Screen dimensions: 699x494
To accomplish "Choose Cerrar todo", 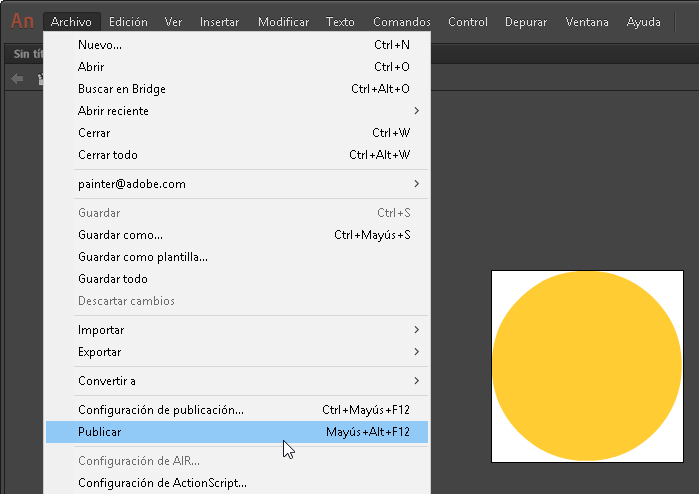I will pos(237,155).
